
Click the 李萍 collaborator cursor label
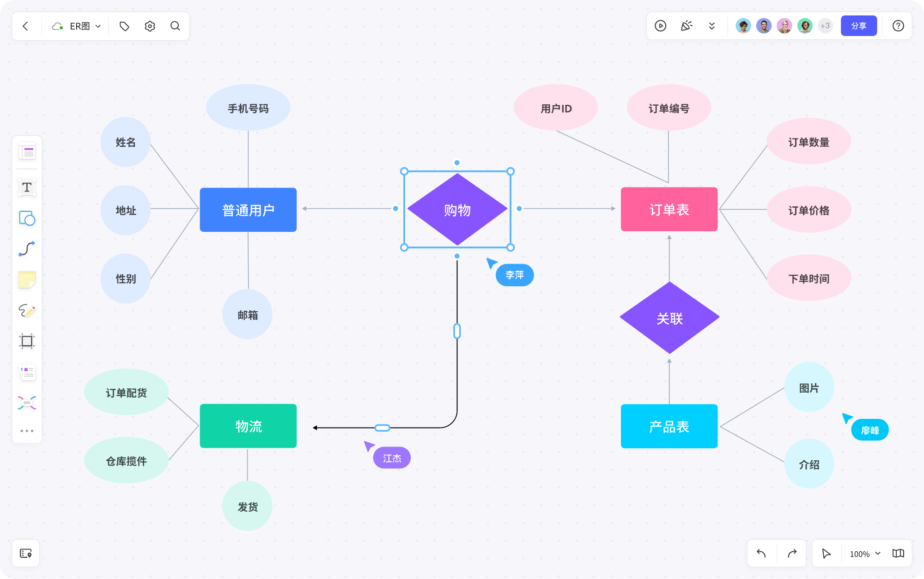[x=515, y=275]
